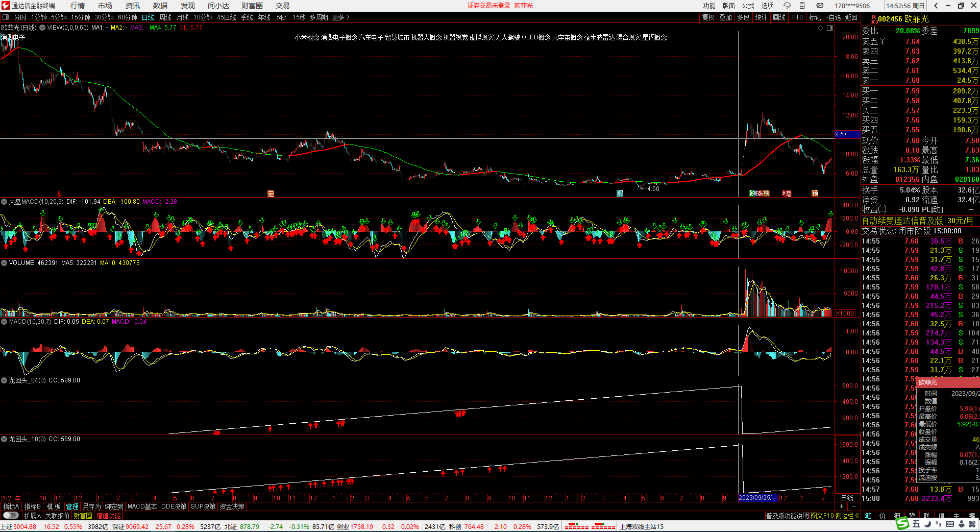Click the diamond icon above price chart
980x532 pixels.
click(x=821, y=28)
